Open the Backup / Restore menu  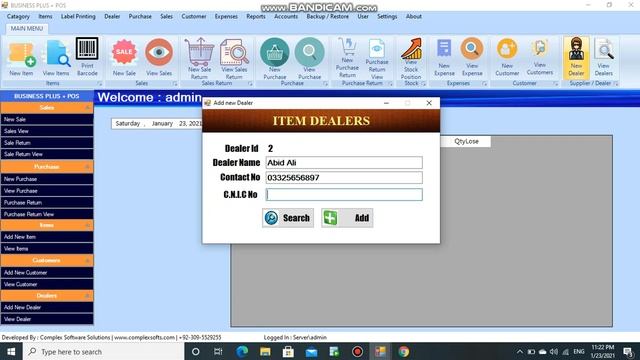pos(327,16)
